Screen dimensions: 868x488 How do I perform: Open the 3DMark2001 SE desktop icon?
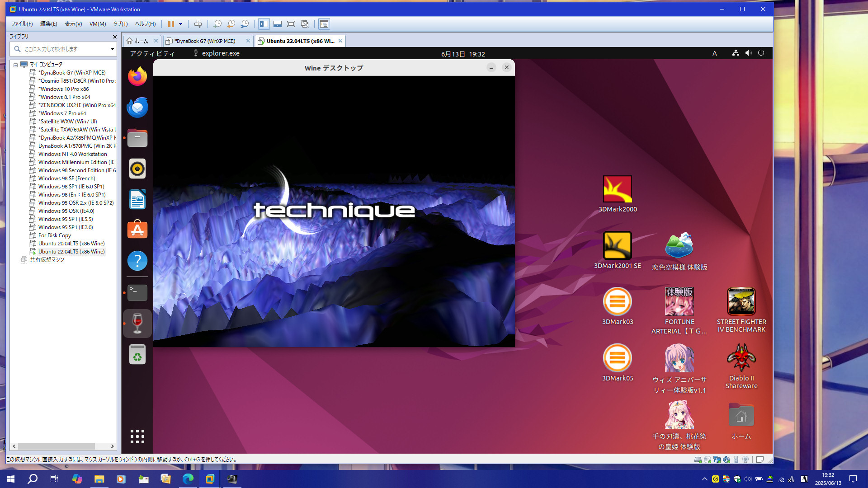pos(618,250)
